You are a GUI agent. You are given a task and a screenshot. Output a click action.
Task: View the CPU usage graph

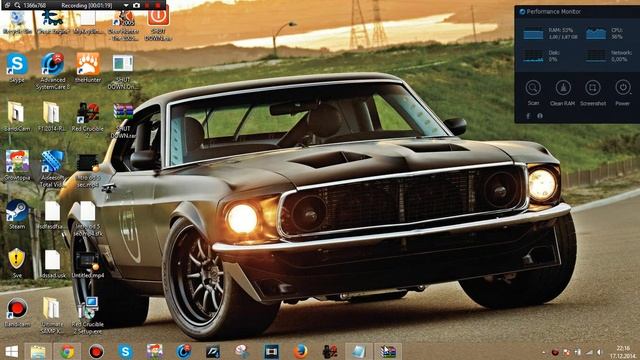coord(596,33)
